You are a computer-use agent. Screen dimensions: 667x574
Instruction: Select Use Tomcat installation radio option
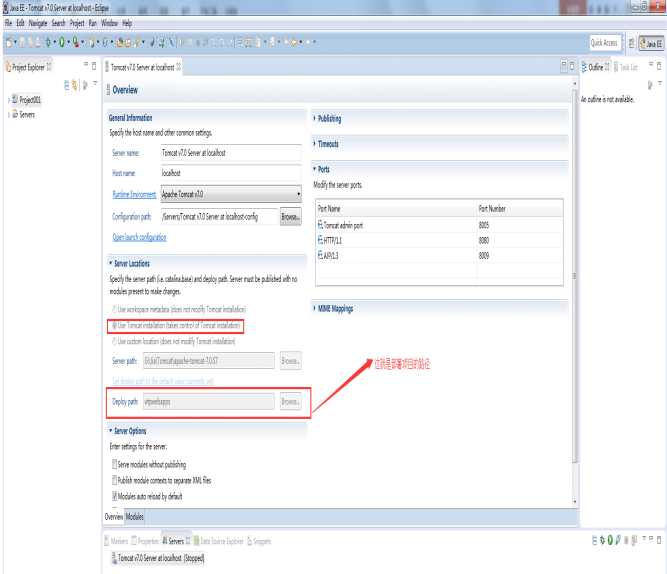114,326
